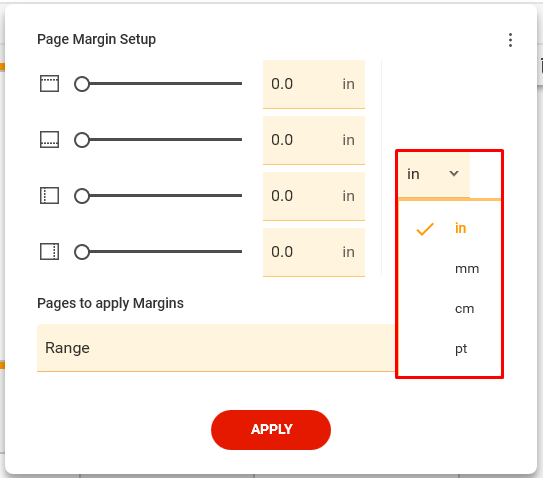Click the left margin icon

point(50,196)
